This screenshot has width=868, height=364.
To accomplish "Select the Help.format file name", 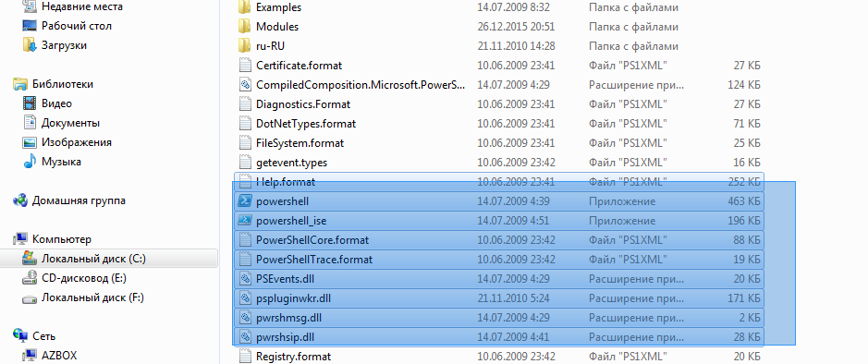I will tap(286, 181).
